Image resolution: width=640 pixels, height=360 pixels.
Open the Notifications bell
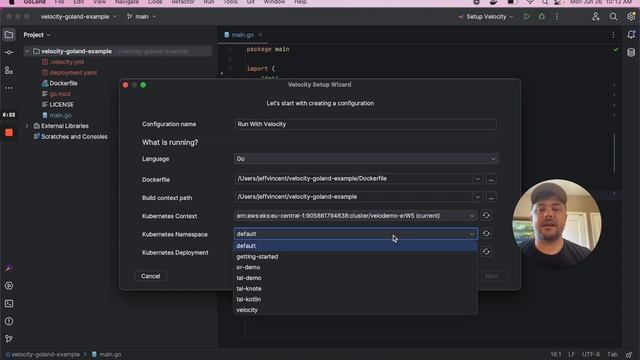click(631, 35)
